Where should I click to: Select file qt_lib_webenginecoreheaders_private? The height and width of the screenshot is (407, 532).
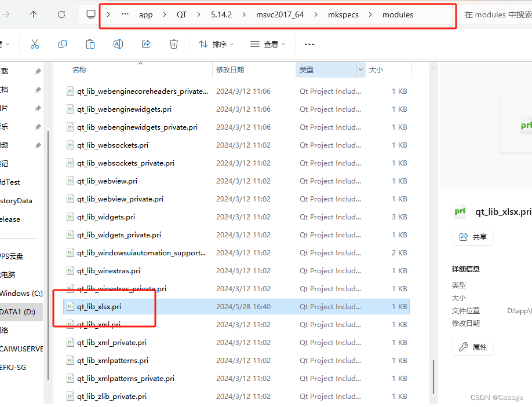(x=236, y=91)
